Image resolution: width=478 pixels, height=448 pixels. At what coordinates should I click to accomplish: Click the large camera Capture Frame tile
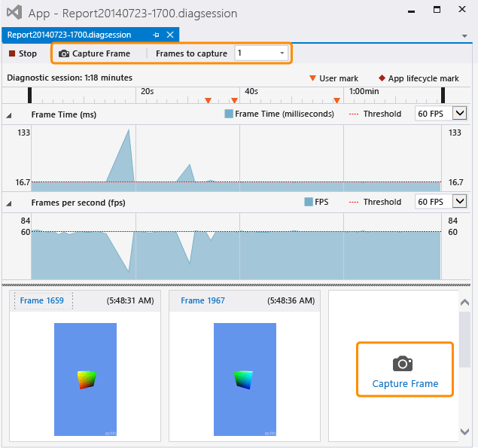(405, 370)
